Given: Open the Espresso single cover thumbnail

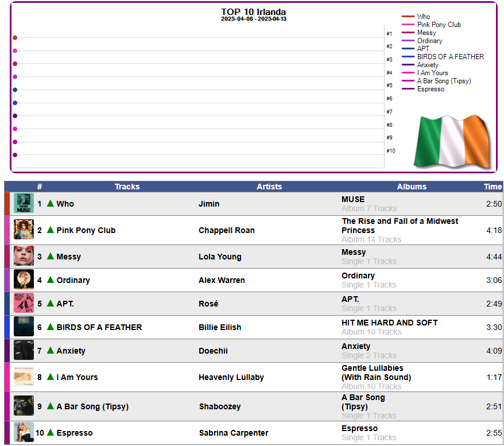Looking at the screenshot, I should (x=24, y=432).
